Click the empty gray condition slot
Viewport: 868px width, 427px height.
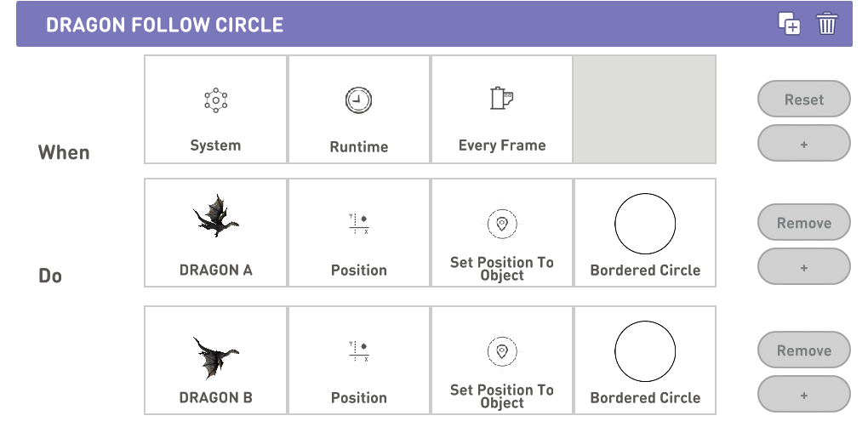tap(644, 109)
